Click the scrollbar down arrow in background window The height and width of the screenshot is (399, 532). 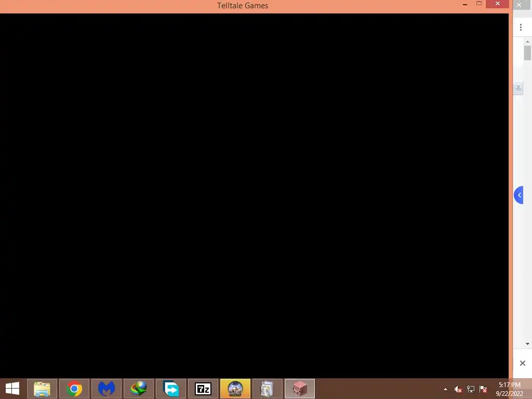[x=527, y=344]
